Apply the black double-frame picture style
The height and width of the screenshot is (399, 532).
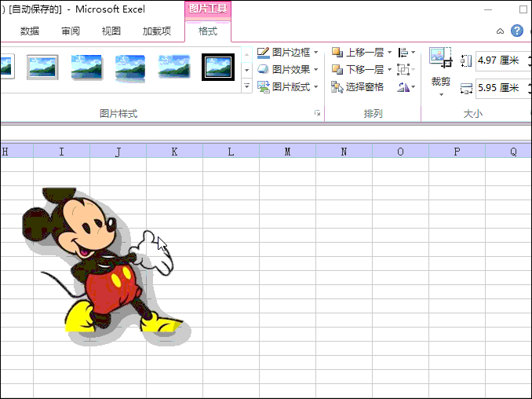pos(218,68)
